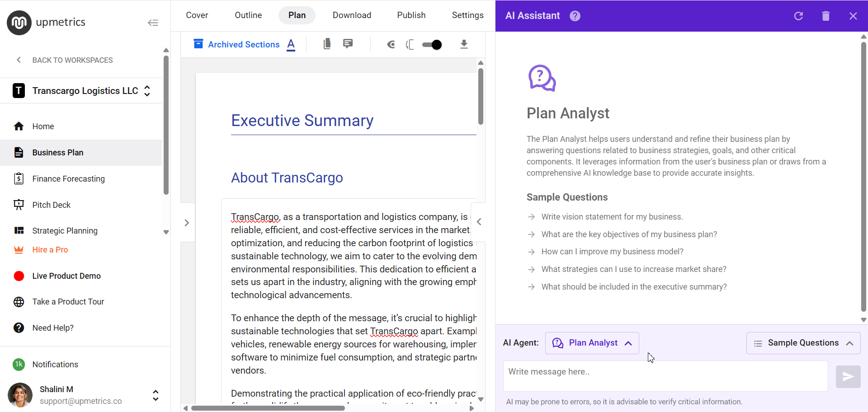Image resolution: width=868 pixels, height=412 pixels.
Task: Switch to the Outline tab
Action: pyautogui.click(x=248, y=15)
